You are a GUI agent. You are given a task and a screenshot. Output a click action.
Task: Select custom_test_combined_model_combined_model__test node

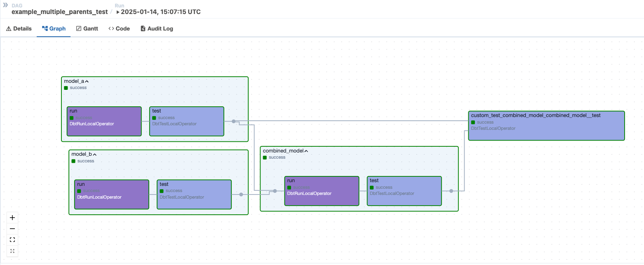(x=546, y=126)
